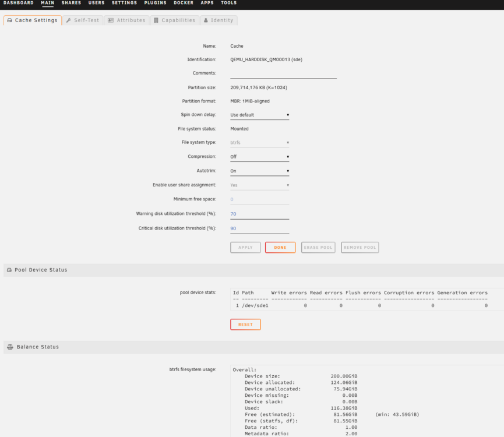
Task: Click the Minimum free space field
Action: click(259, 199)
